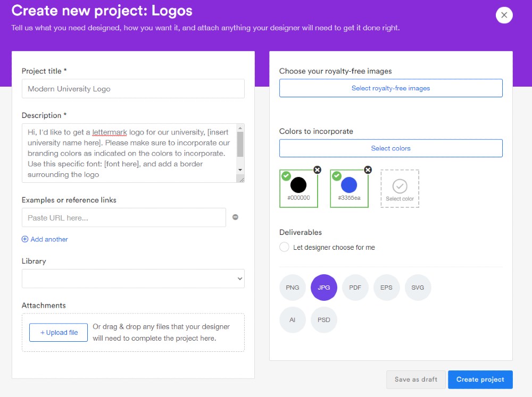The image size is (532, 397).
Task: Click the Create project button
Action: [480, 379]
